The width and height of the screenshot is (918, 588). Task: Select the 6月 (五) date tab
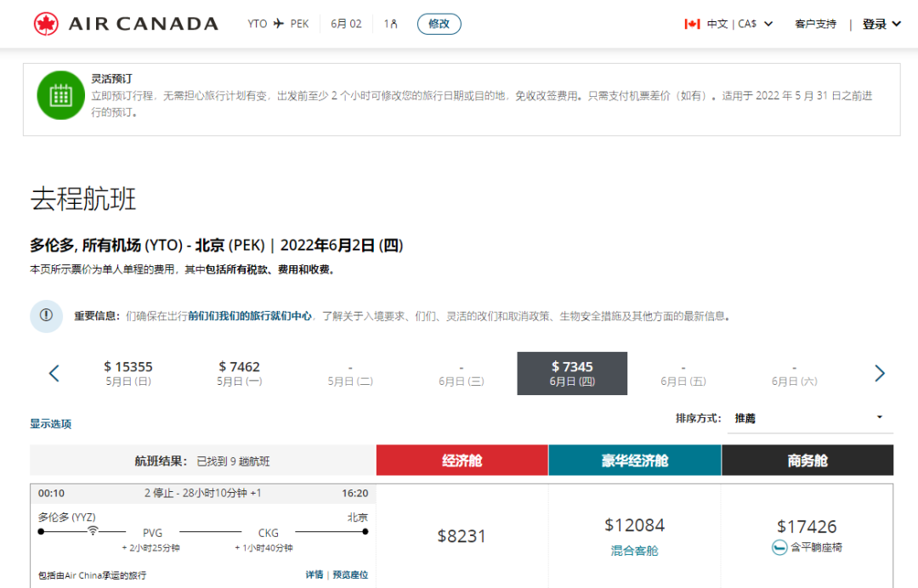click(x=683, y=373)
